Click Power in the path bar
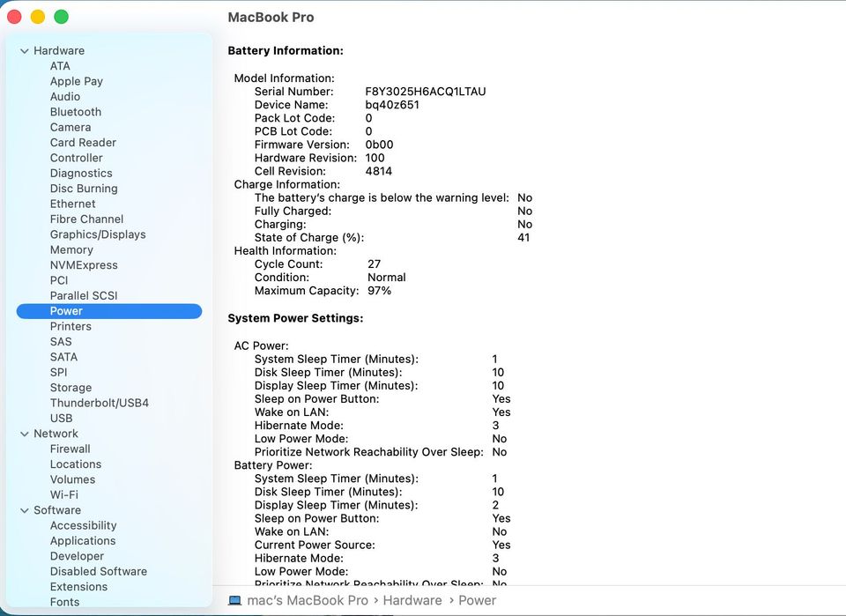Viewport: 846px width, 616px height. (x=477, y=600)
